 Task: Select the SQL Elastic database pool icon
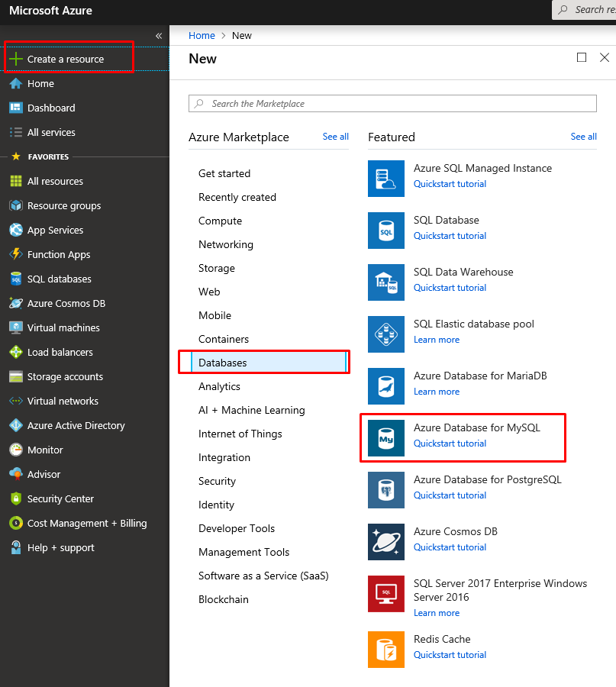[386, 334]
